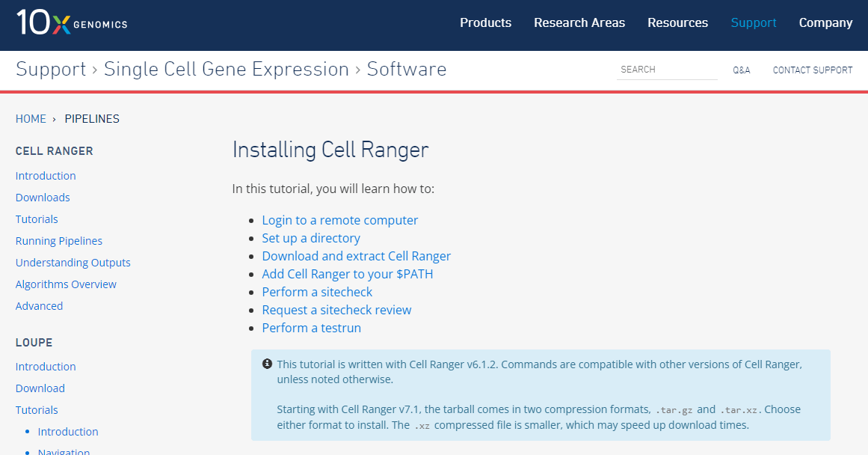Jump to Request a sitecheck review
Screen dimensions: 868x455
tap(336, 310)
